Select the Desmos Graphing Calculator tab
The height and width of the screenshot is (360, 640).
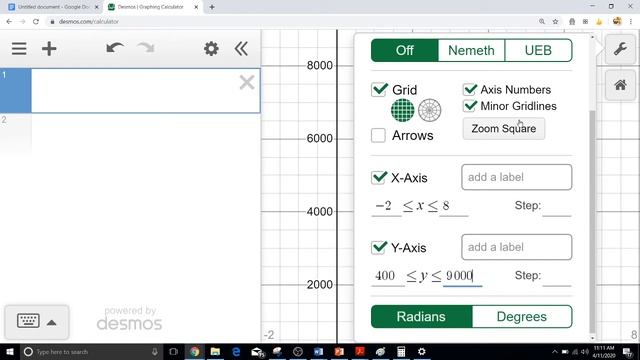(151, 7)
